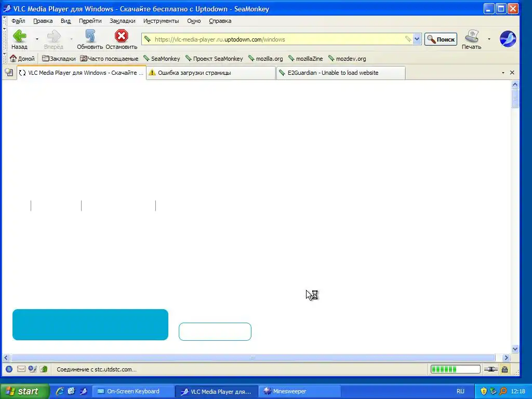This screenshot has width=532, height=399.
Task: Click the Соединение с stc.utdstc.com status text
Action: click(96, 369)
